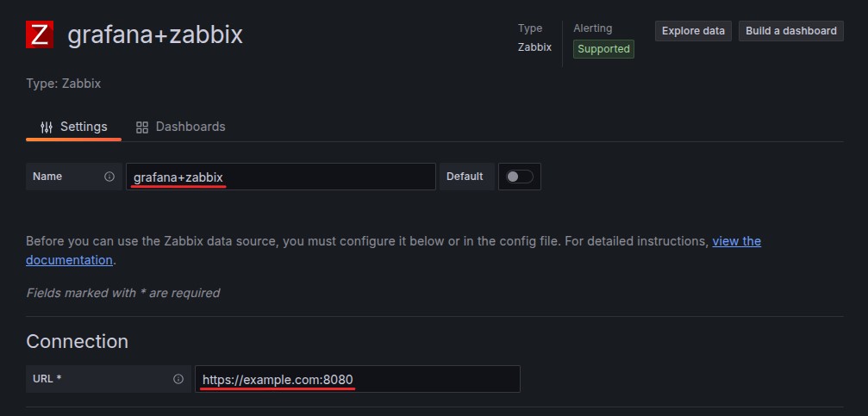Open the view the documentation link
Image resolution: width=868 pixels, height=416 pixels.
736,241
